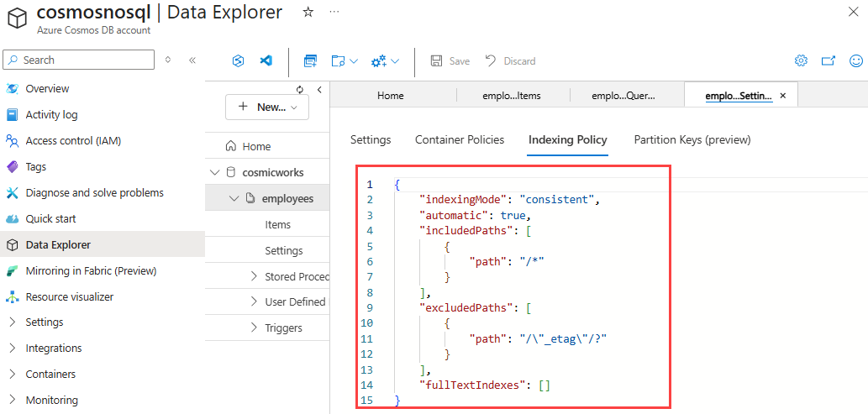Open Data Explorer settings gear icon
Image resolution: width=868 pixels, height=414 pixels.
pos(801,60)
